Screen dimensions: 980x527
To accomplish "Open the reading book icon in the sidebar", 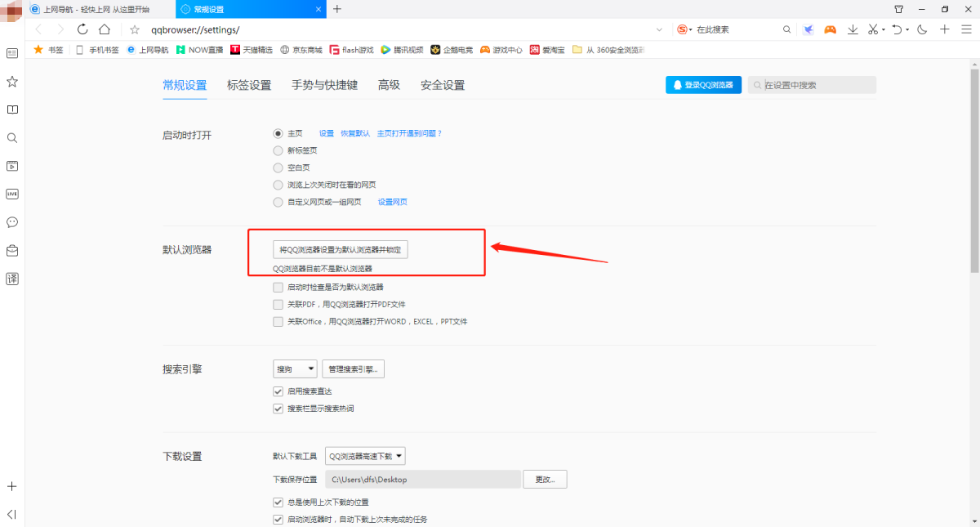I will pyautogui.click(x=12, y=109).
